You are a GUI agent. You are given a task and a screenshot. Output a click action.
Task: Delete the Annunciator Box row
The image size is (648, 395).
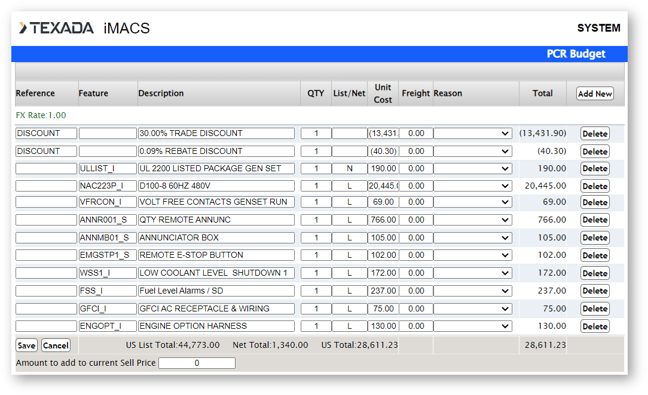[x=595, y=238]
